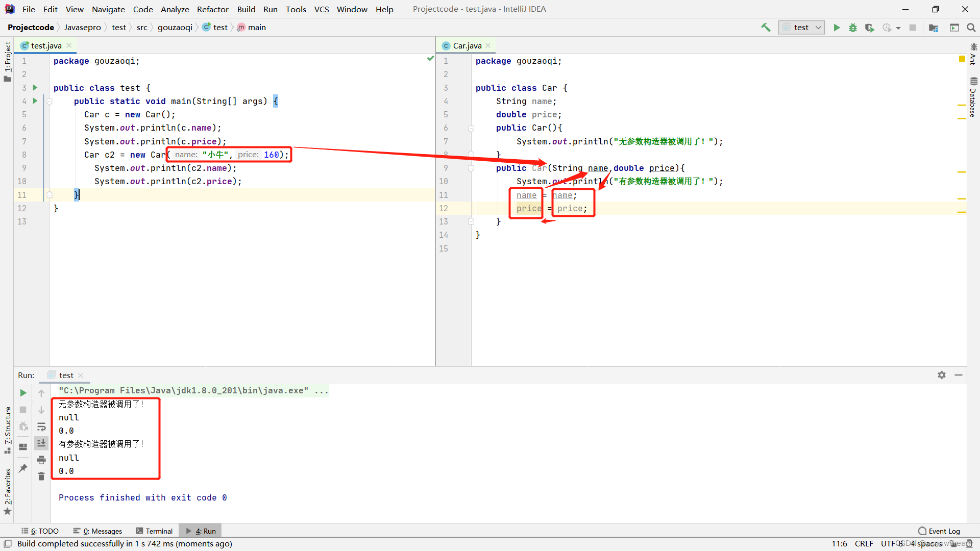Click the fold end marker on test.java line 11
The height and width of the screenshot is (551, 980).
tap(50, 195)
